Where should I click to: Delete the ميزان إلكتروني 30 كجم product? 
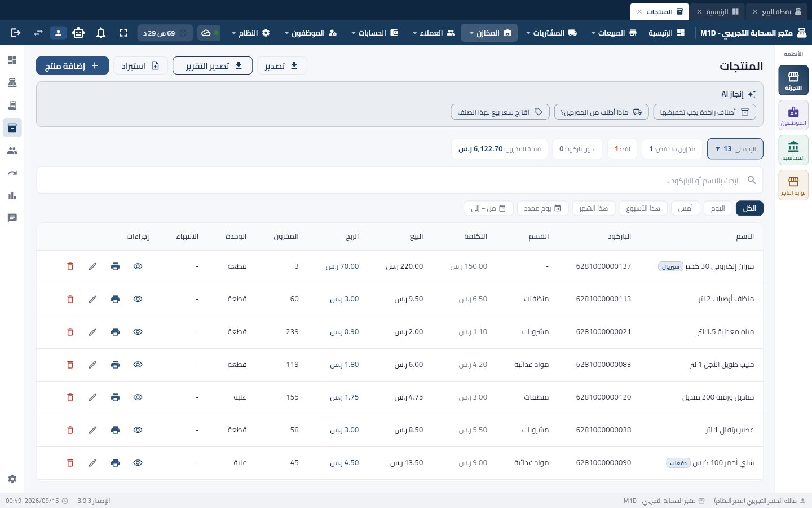(x=70, y=266)
